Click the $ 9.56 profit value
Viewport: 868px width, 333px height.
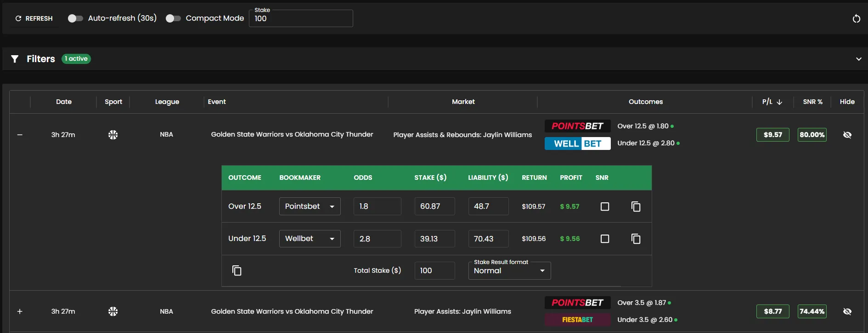pyautogui.click(x=570, y=239)
